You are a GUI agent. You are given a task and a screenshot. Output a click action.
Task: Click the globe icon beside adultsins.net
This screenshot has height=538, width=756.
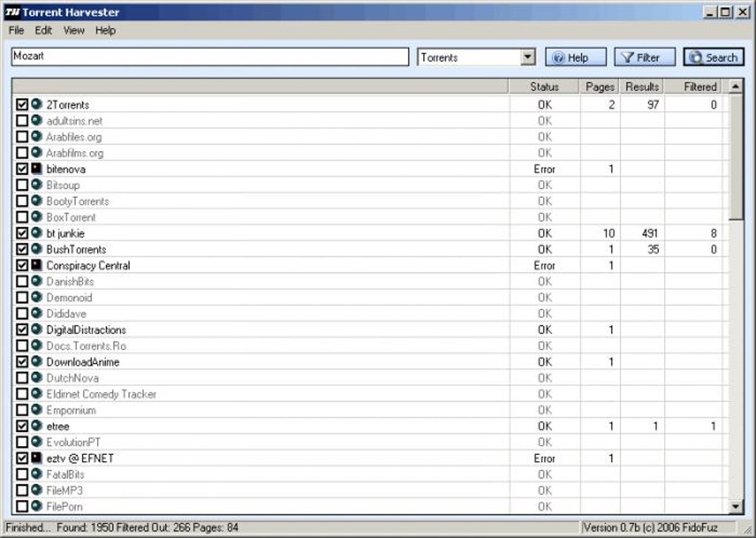pyautogui.click(x=36, y=120)
